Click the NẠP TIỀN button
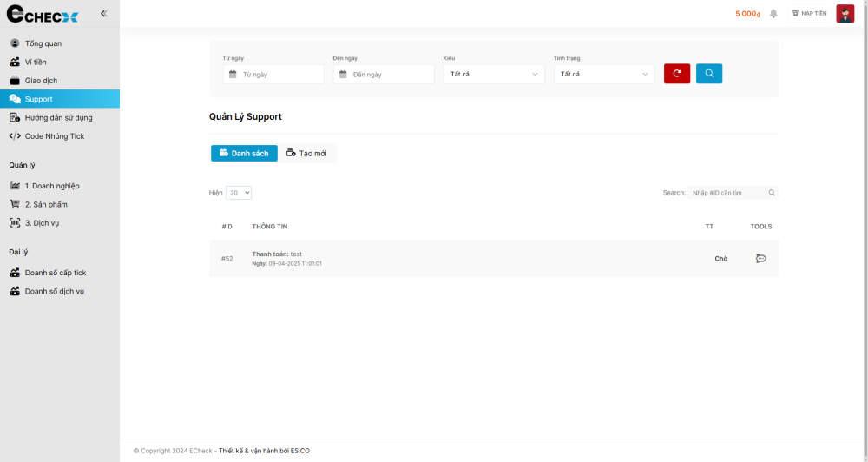The height and width of the screenshot is (462, 868). [809, 14]
